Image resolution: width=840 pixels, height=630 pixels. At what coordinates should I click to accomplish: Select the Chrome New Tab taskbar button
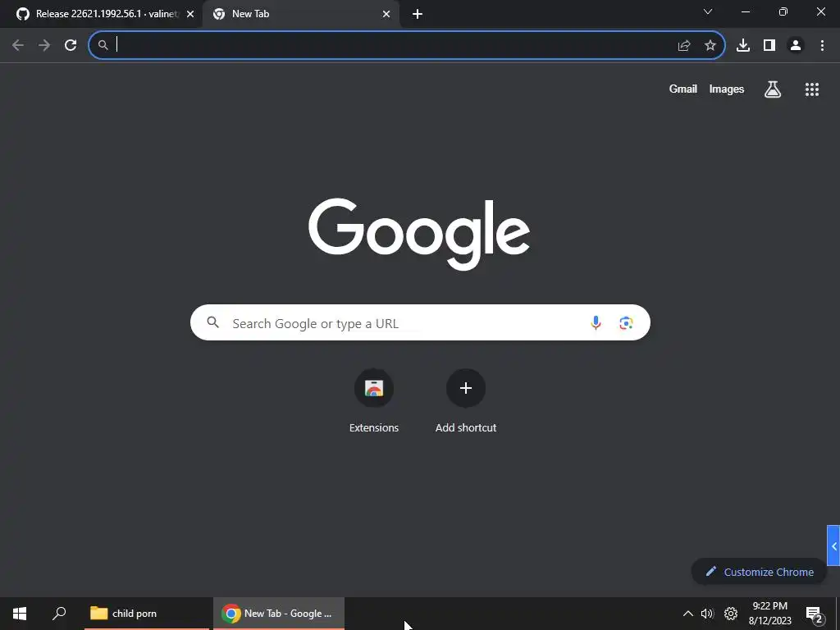coord(279,614)
